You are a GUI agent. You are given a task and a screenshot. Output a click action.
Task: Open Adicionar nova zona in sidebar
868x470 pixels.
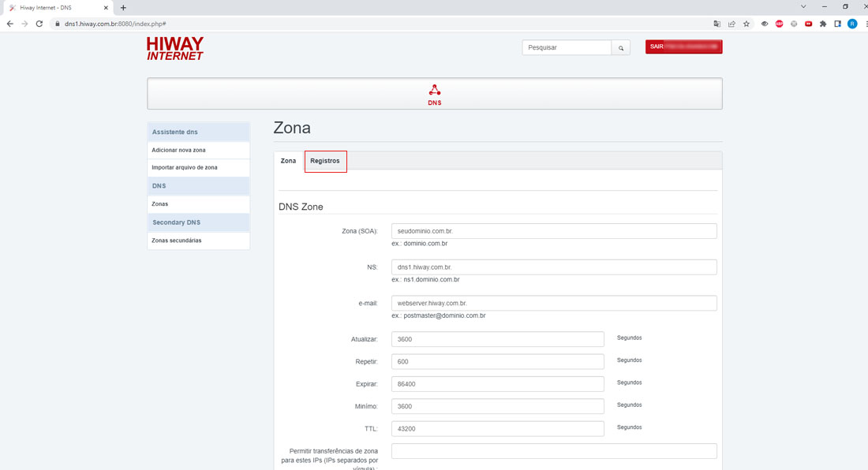178,150
